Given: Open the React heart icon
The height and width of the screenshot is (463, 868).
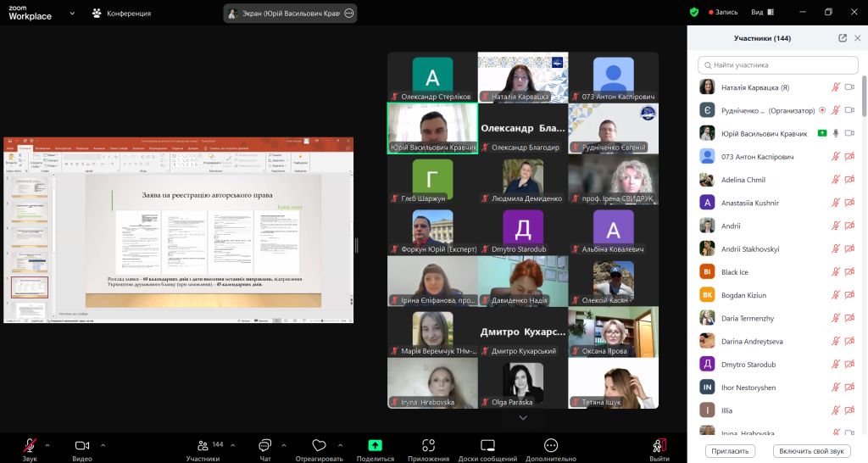Looking at the screenshot, I should [319, 445].
